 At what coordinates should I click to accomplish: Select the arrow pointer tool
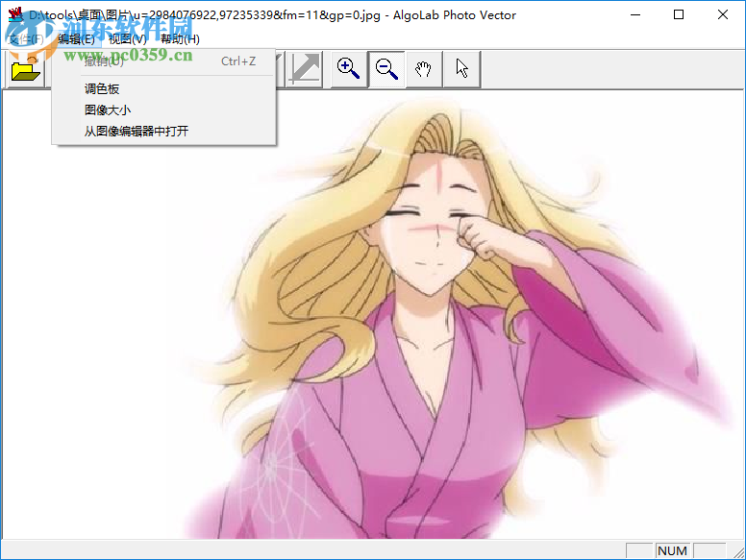tap(461, 69)
